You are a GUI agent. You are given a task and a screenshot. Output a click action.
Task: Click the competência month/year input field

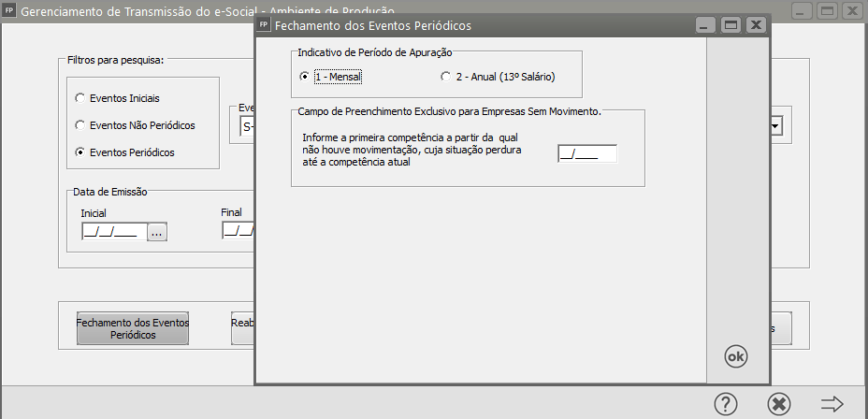click(x=586, y=154)
